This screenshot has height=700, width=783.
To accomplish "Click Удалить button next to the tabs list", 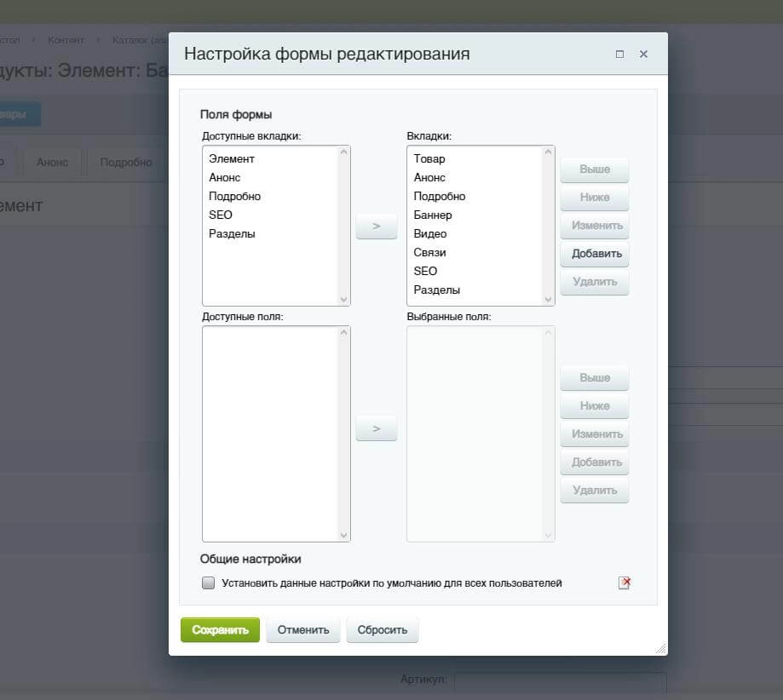I will (595, 282).
